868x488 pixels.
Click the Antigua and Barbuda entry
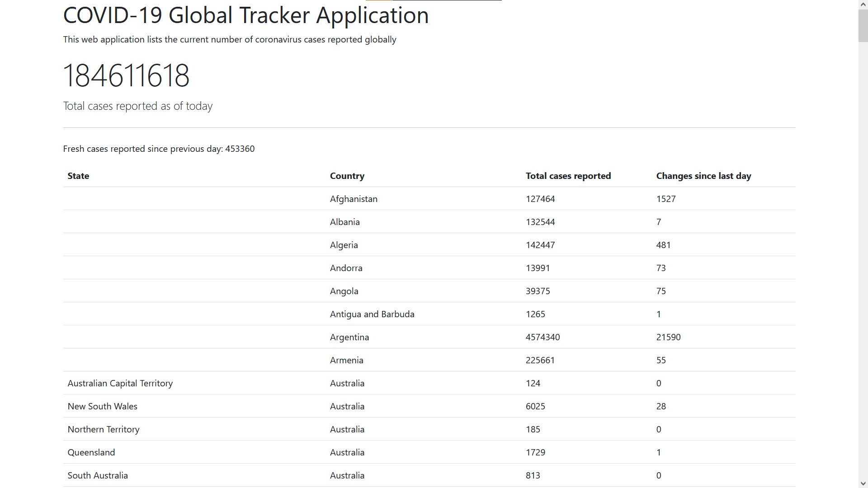pyautogui.click(x=372, y=314)
